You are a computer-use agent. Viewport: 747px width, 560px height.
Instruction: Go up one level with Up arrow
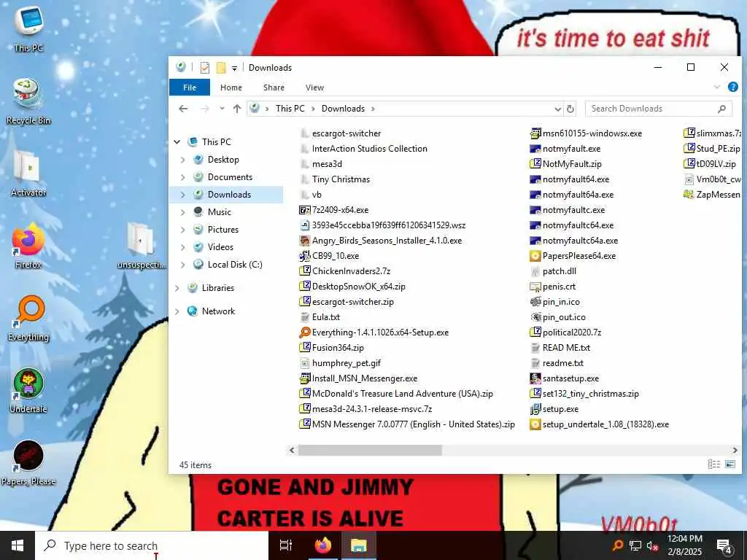pos(237,109)
